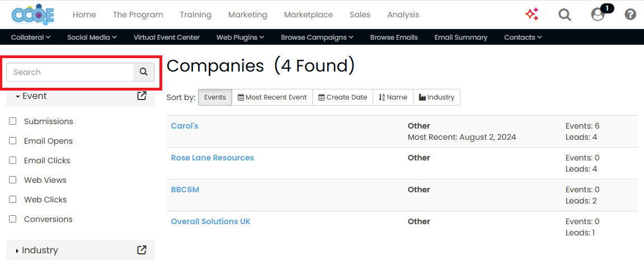
Task: Enable the Email Opens filter
Action: (13, 141)
